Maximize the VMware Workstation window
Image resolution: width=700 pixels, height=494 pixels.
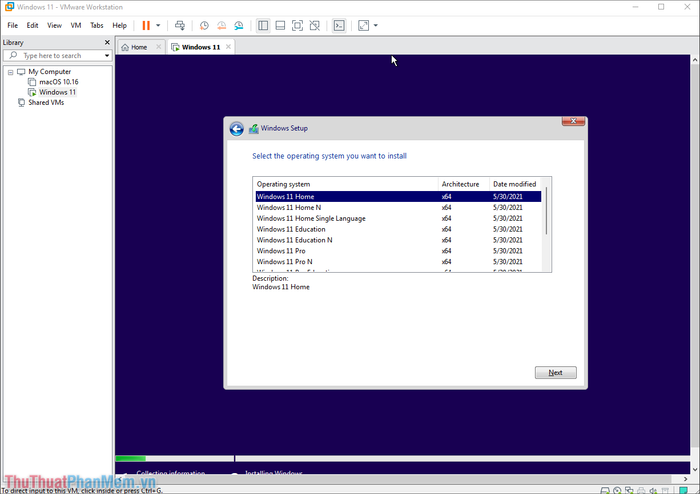[x=661, y=7]
